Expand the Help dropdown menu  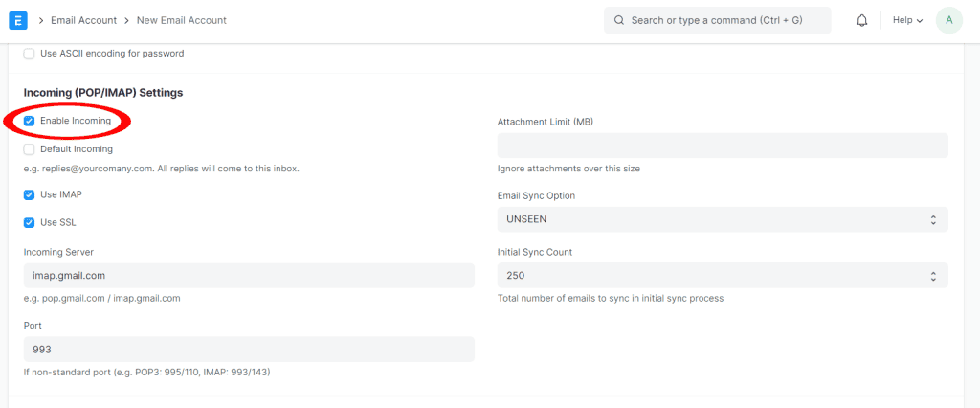tap(907, 20)
